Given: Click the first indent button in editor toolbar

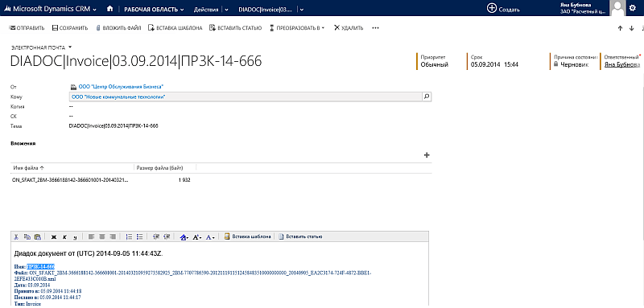Looking at the screenshot, I should (156, 236).
